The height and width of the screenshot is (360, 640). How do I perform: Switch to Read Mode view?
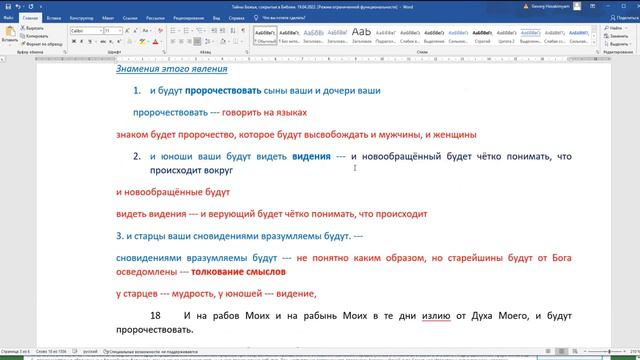click(548, 351)
